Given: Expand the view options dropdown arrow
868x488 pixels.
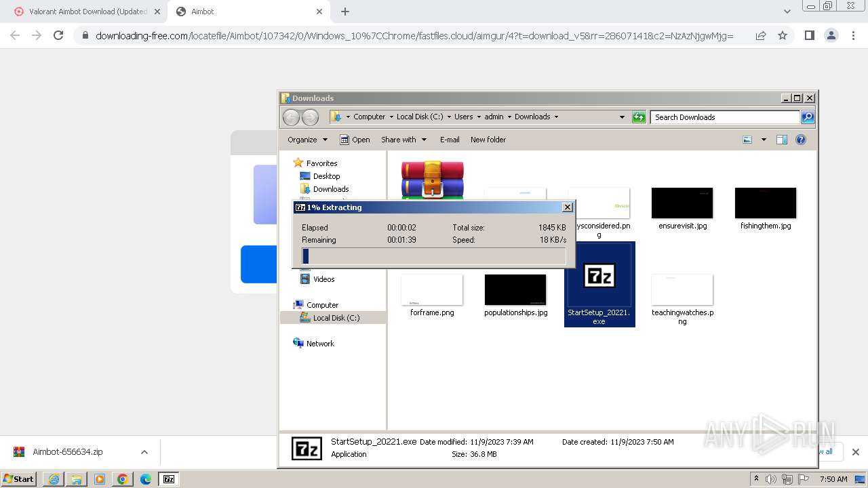Looking at the screenshot, I should click(x=764, y=140).
